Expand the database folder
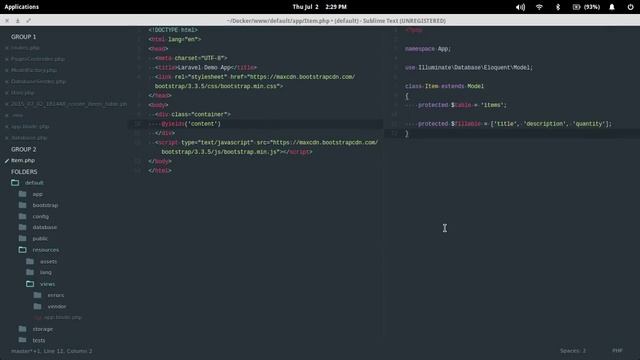Viewport: 640px width, 360px height. pyautogui.click(x=44, y=227)
